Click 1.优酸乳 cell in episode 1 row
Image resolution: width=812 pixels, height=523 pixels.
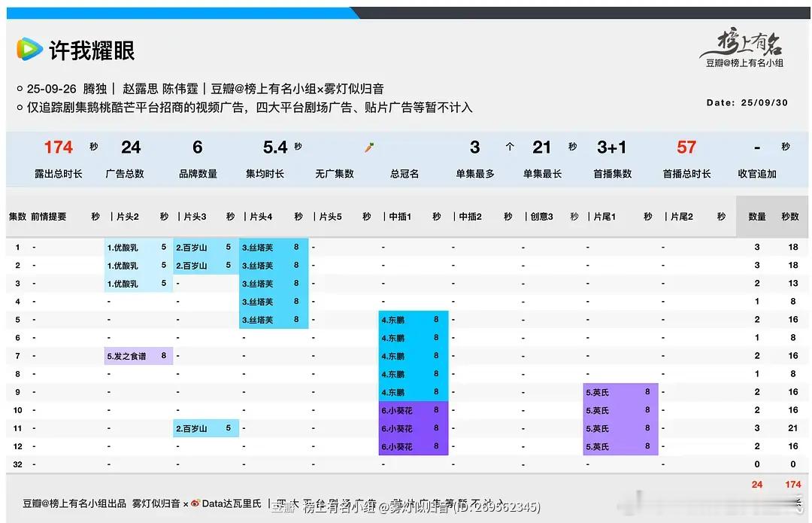tap(138, 248)
